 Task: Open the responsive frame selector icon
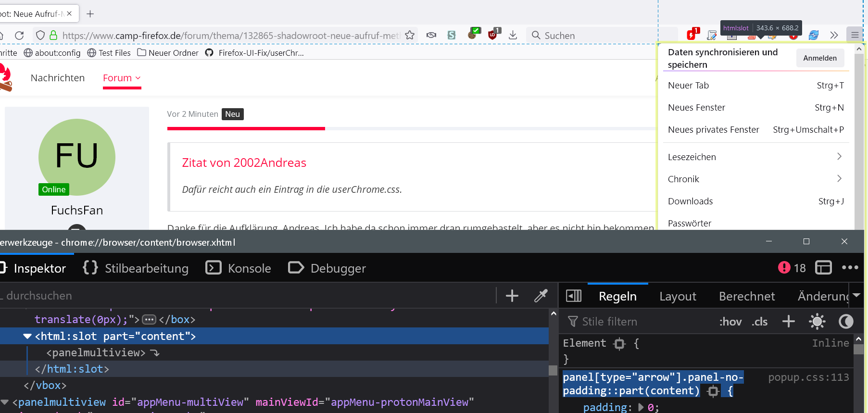(x=823, y=268)
